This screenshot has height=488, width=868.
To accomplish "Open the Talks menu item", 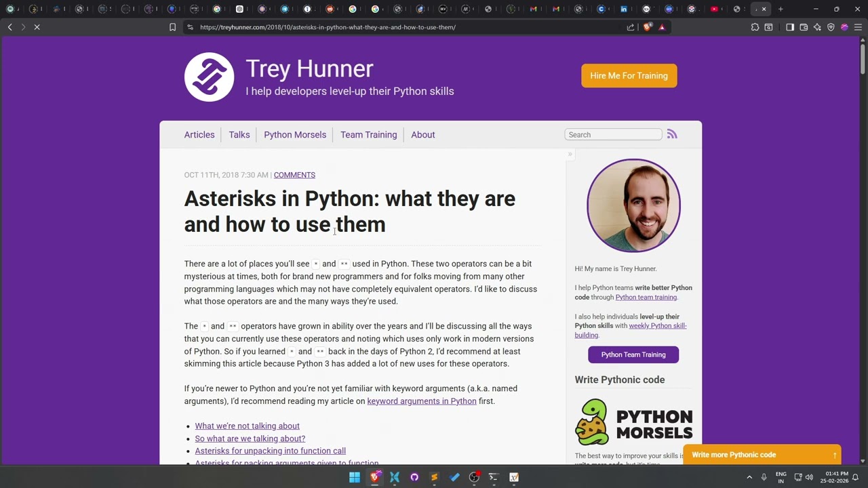I will [239, 135].
